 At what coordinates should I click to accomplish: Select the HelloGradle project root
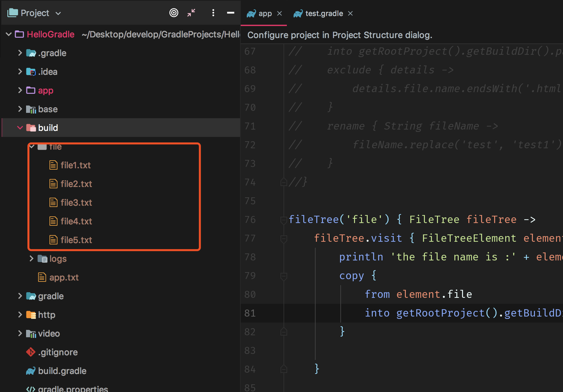pos(50,34)
